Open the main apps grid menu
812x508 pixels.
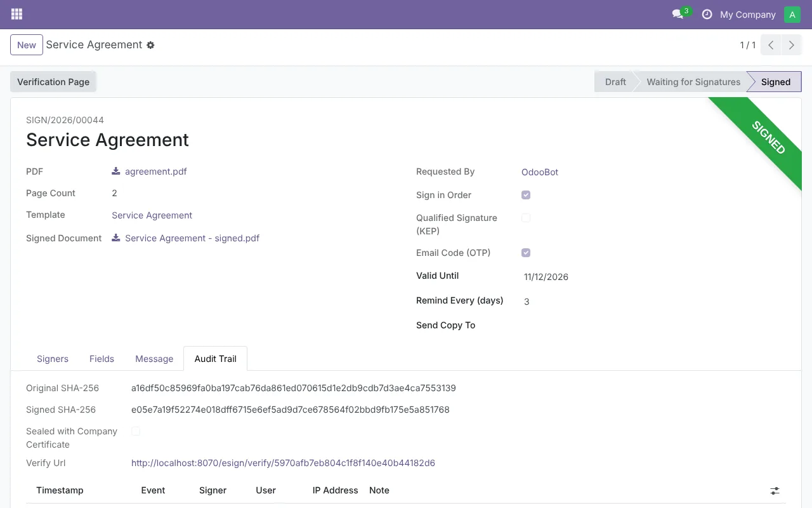(17, 14)
